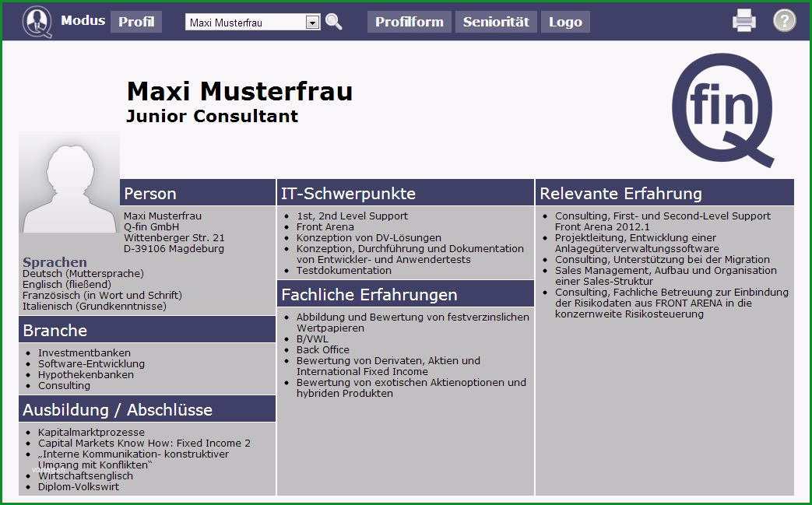Click Konzeption von DV-Lösungen item

369,237
